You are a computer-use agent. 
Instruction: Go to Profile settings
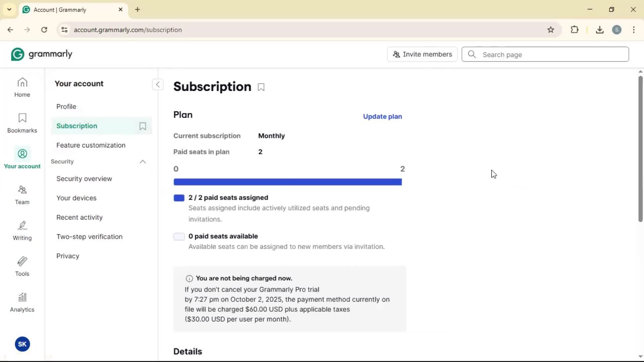[x=66, y=107]
